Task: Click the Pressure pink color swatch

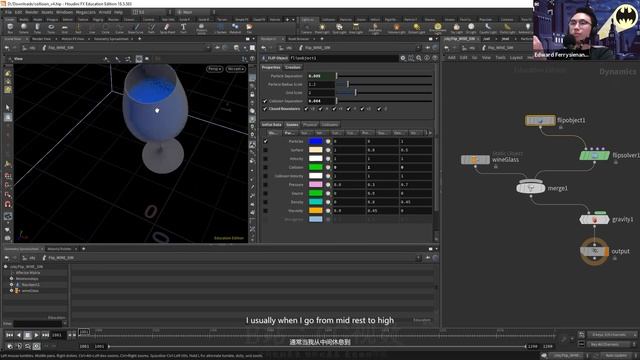Action: [316, 184]
